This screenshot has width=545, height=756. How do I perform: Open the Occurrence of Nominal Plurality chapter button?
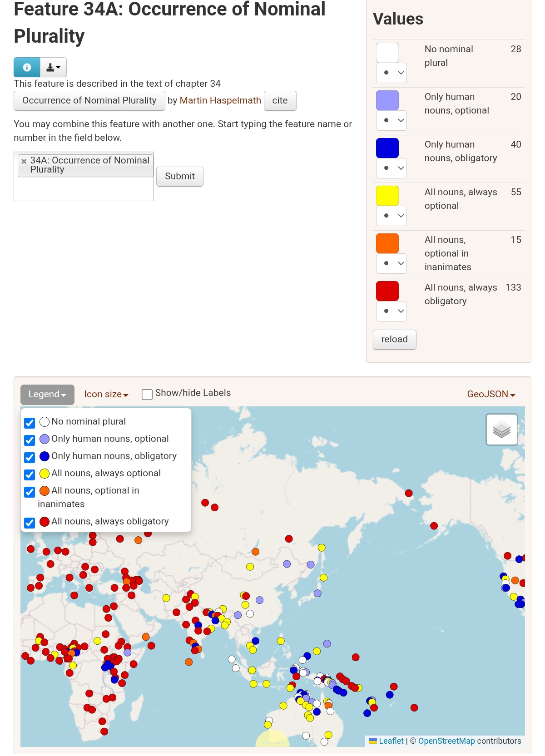(89, 100)
